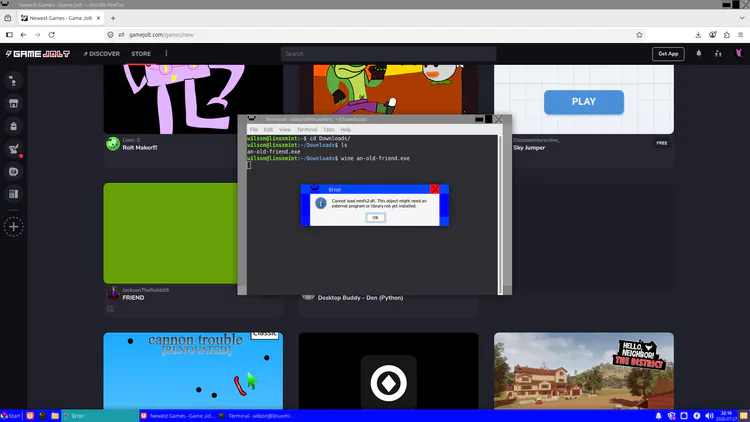Open the taskbar volume icon
Viewport: 750px width, 422px height.
pyautogui.click(x=709, y=416)
